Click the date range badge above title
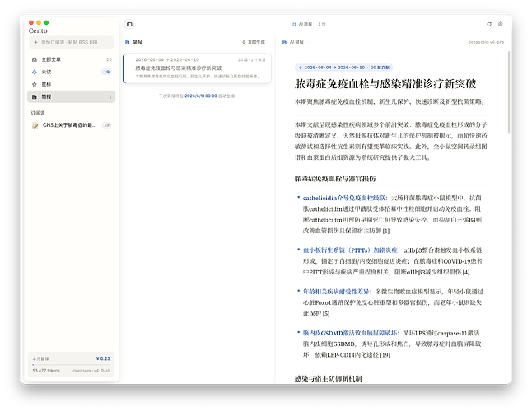The height and width of the screenshot is (412, 532). coord(343,68)
